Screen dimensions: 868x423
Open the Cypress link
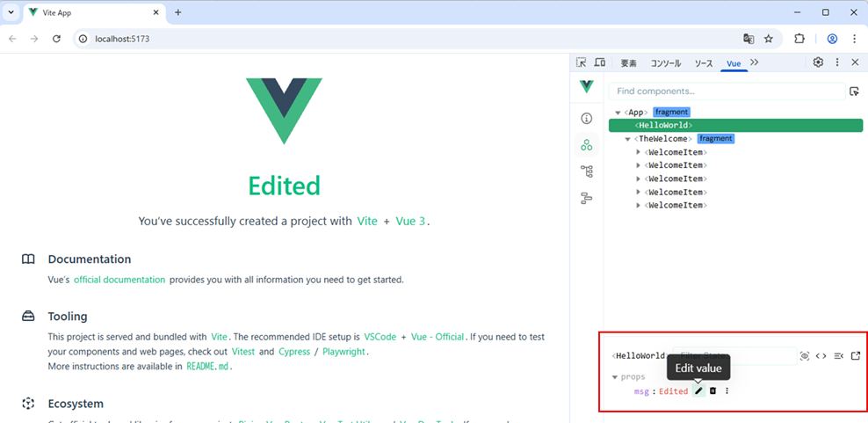click(x=294, y=352)
